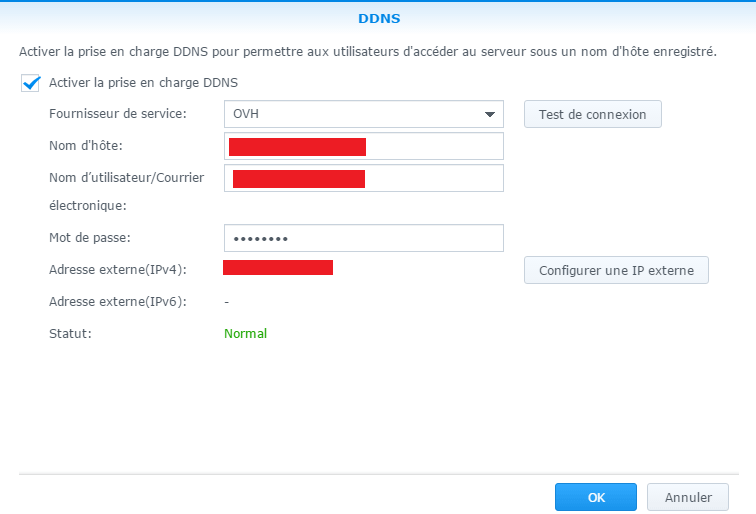The image size is (756, 514).
Task: Click the 'Fournisseur de service:' label
Action: click(117, 114)
